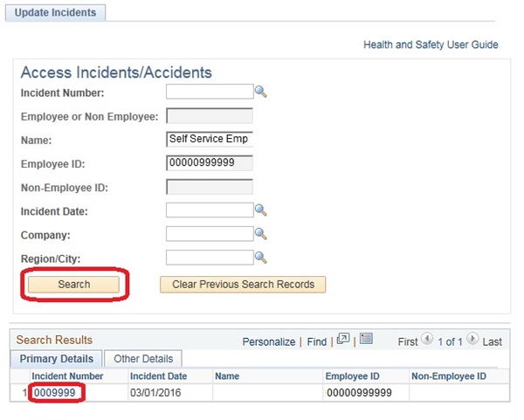Click into the Region/City input box

tap(209, 258)
